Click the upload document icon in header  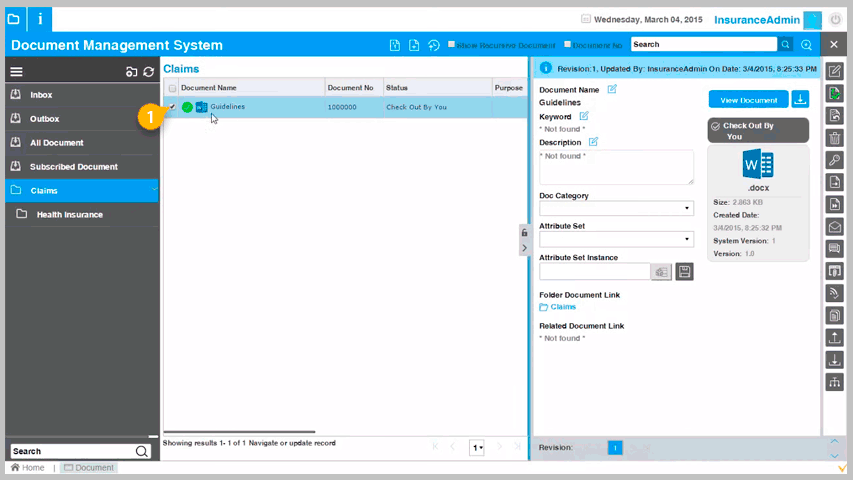point(395,45)
